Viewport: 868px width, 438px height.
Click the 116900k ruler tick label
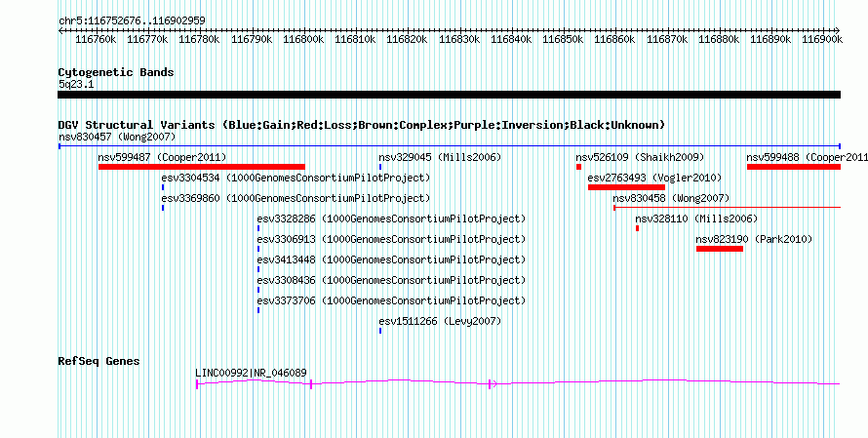click(x=823, y=40)
